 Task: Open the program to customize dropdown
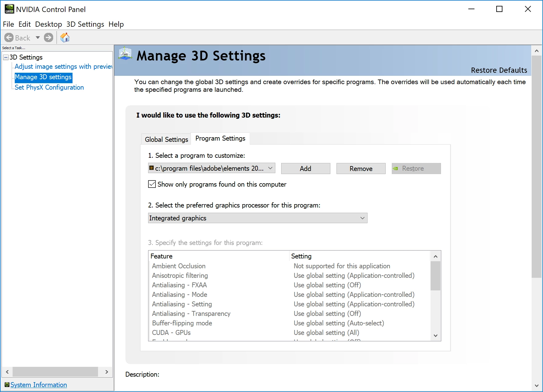[211, 168]
